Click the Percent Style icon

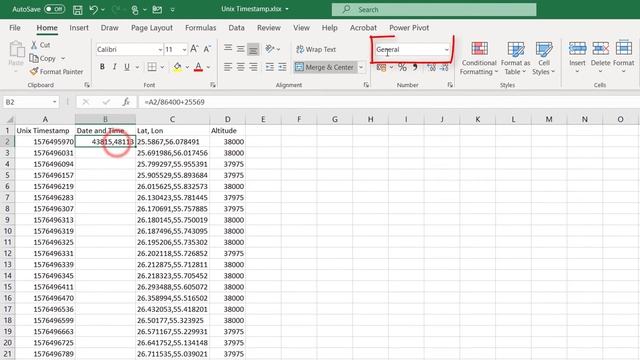coord(402,67)
